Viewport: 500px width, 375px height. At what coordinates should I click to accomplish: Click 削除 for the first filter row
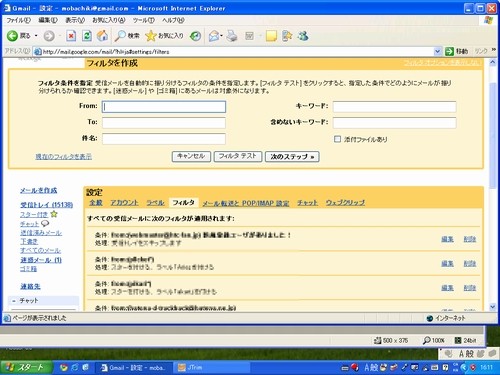(470, 239)
